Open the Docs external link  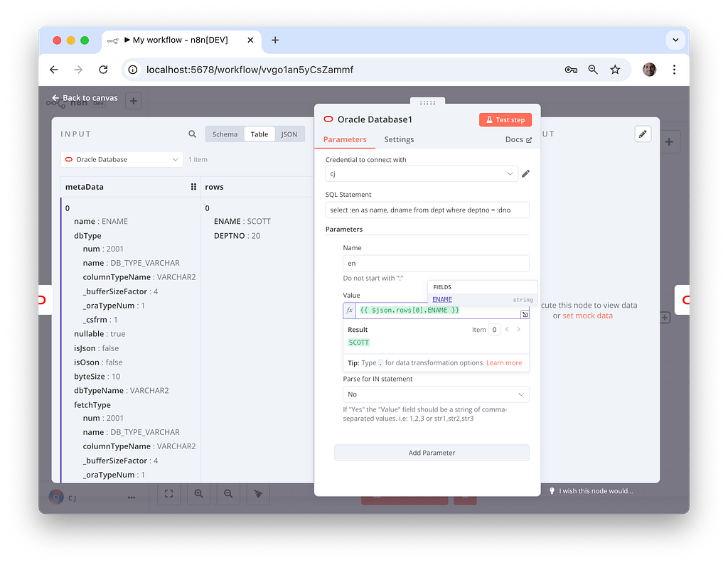518,139
